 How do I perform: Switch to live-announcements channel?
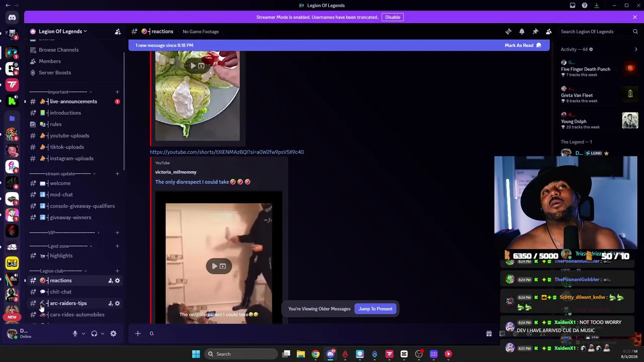(74, 102)
